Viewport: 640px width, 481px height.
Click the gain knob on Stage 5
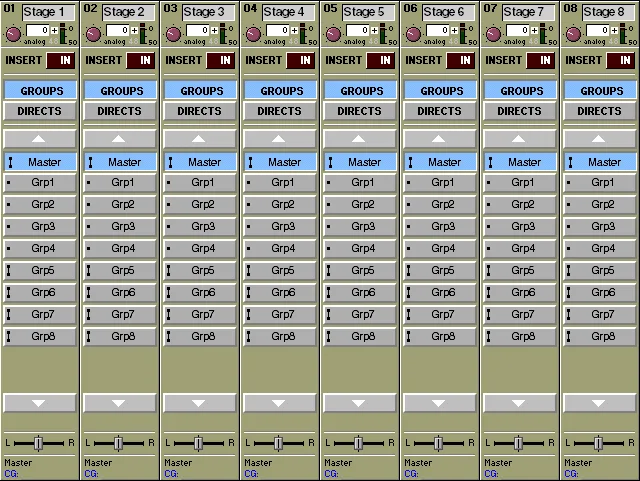333,34
